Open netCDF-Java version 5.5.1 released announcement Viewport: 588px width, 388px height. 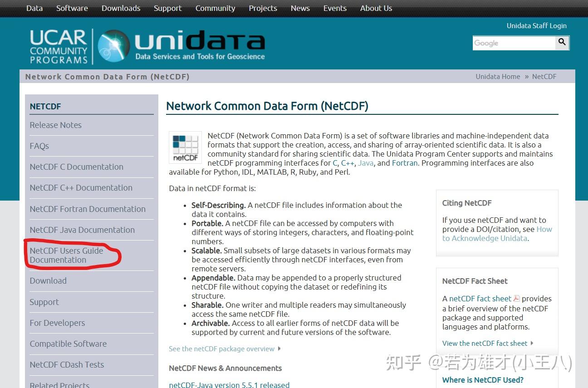229,384
